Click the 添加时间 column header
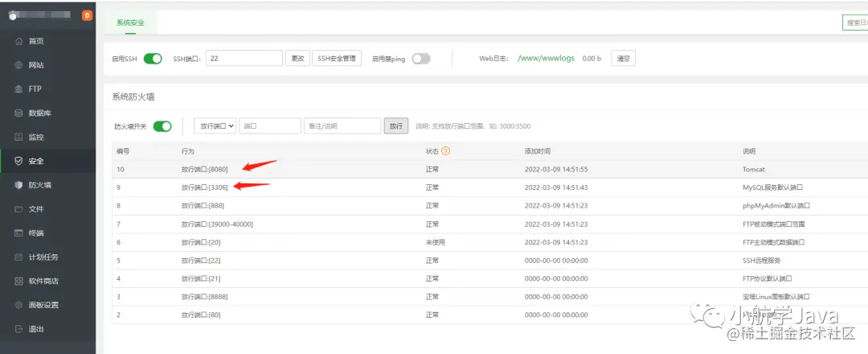The width and height of the screenshot is (868, 354). pyautogui.click(x=537, y=151)
